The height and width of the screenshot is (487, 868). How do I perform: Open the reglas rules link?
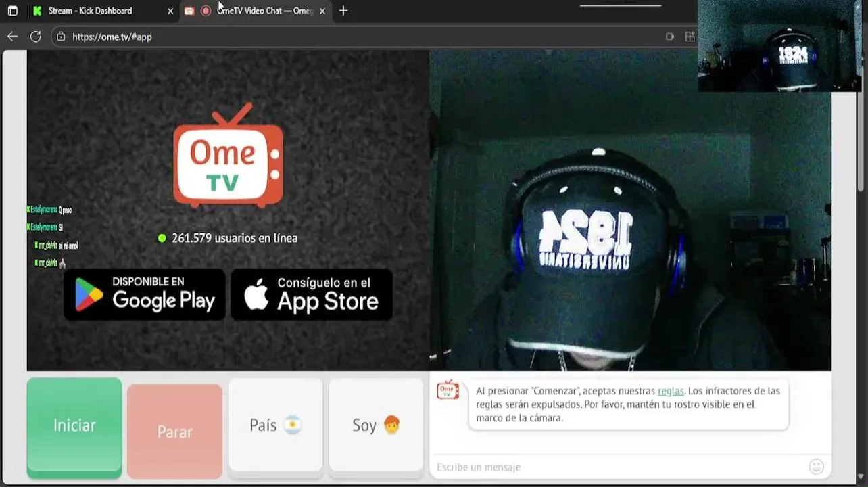[671, 391]
